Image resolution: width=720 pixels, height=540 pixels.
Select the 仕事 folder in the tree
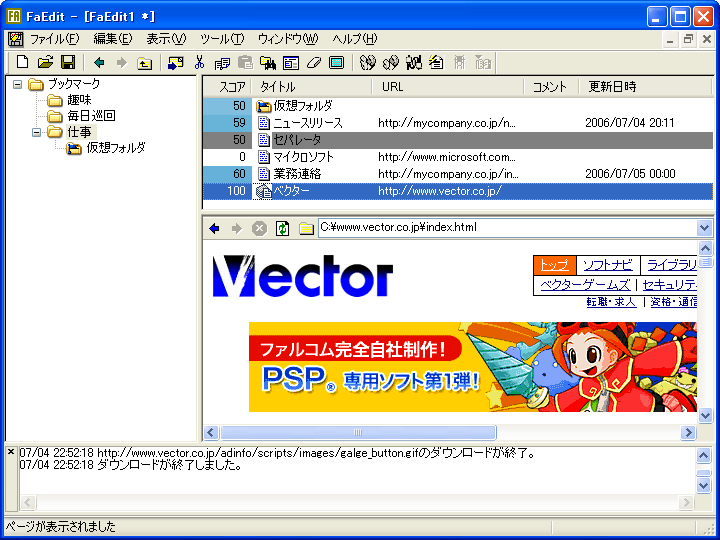(x=79, y=132)
